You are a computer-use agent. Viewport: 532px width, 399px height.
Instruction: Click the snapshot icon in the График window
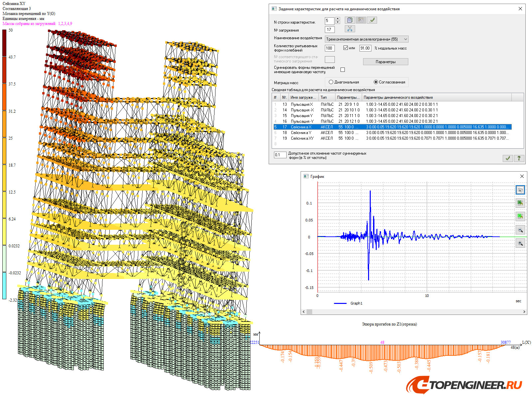[x=520, y=190]
